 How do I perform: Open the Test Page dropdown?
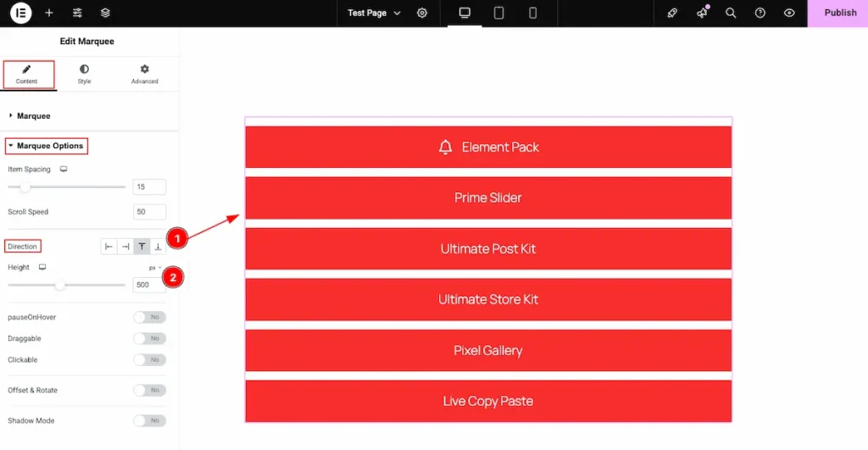pos(374,13)
